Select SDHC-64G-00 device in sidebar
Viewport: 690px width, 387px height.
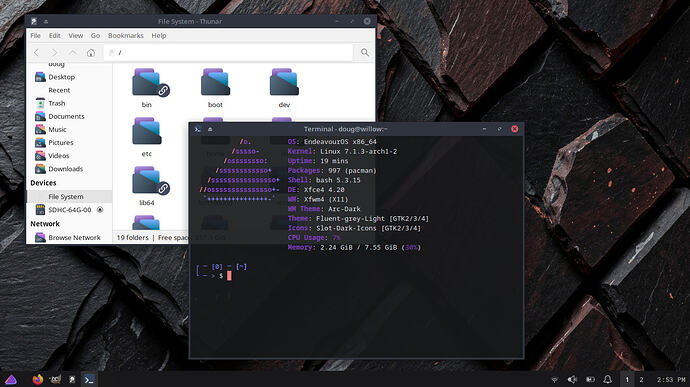[x=70, y=210]
